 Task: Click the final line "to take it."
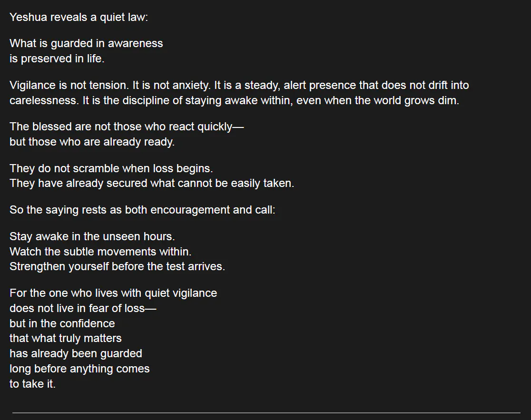pos(32,384)
